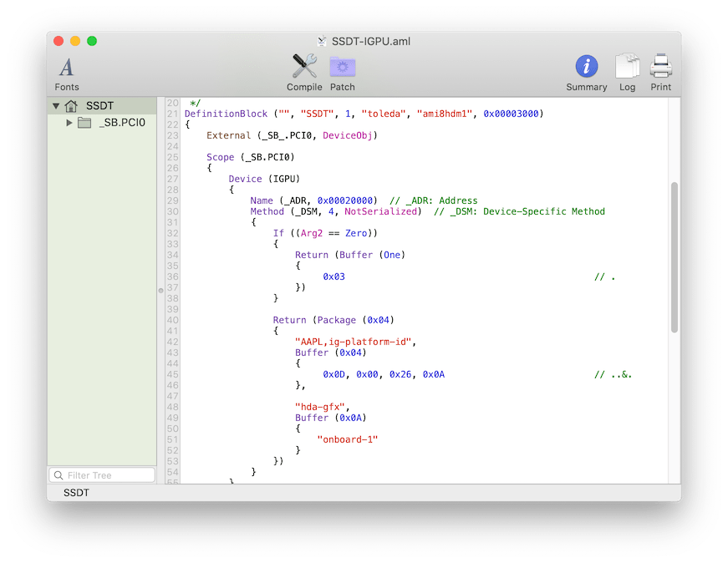Click Buffer (0x04) on line 43

331,353
